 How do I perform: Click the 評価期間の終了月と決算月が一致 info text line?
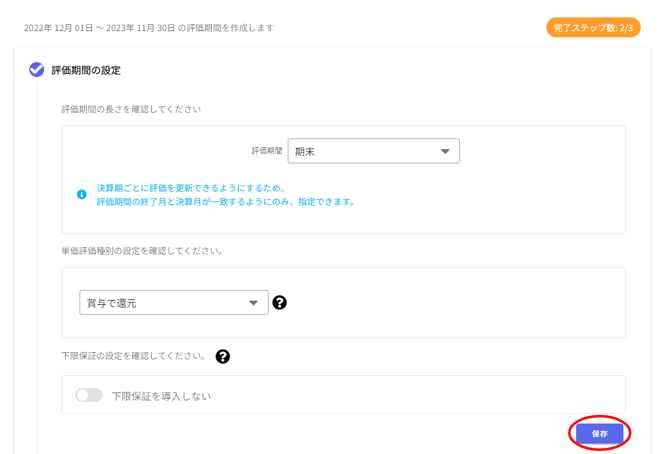coord(226,202)
